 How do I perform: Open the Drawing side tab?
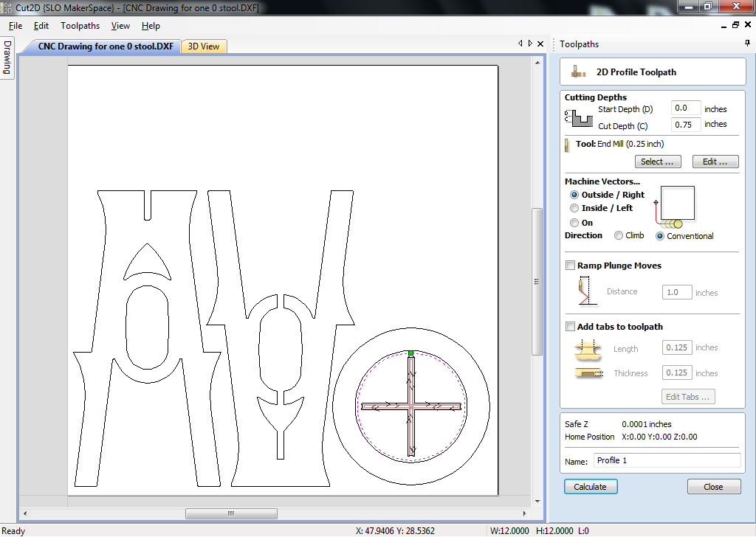click(7, 58)
